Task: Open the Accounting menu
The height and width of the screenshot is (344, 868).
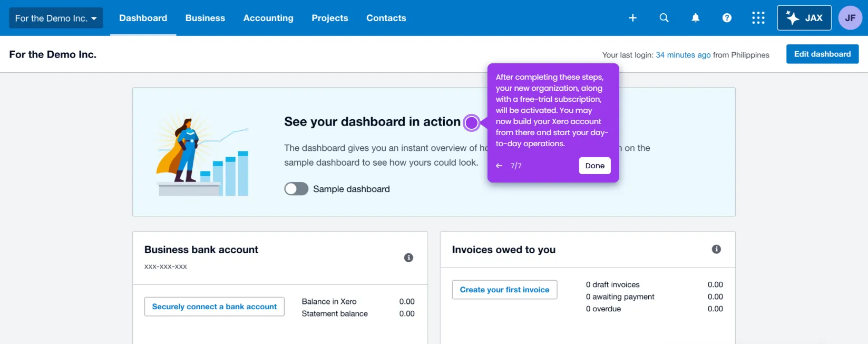Action: point(268,18)
